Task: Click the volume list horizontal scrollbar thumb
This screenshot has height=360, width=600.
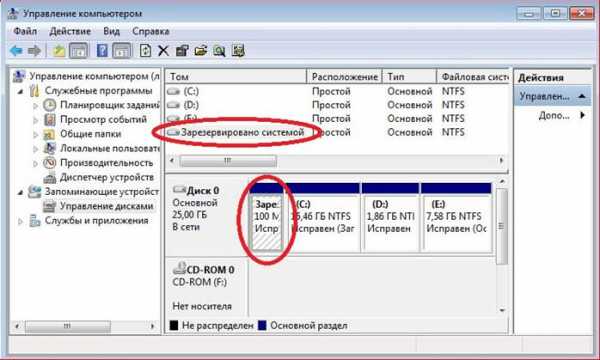Action: [228, 160]
